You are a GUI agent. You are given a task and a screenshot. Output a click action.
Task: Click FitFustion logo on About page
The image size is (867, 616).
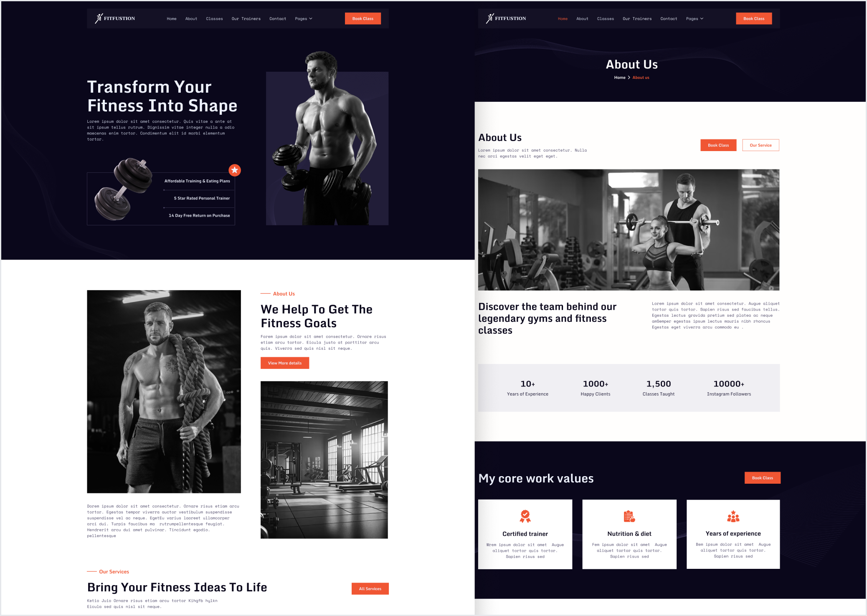(506, 18)
